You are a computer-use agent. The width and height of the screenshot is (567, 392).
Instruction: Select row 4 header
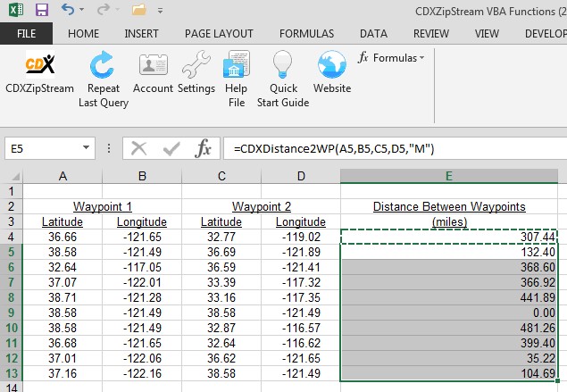(12, 237)
